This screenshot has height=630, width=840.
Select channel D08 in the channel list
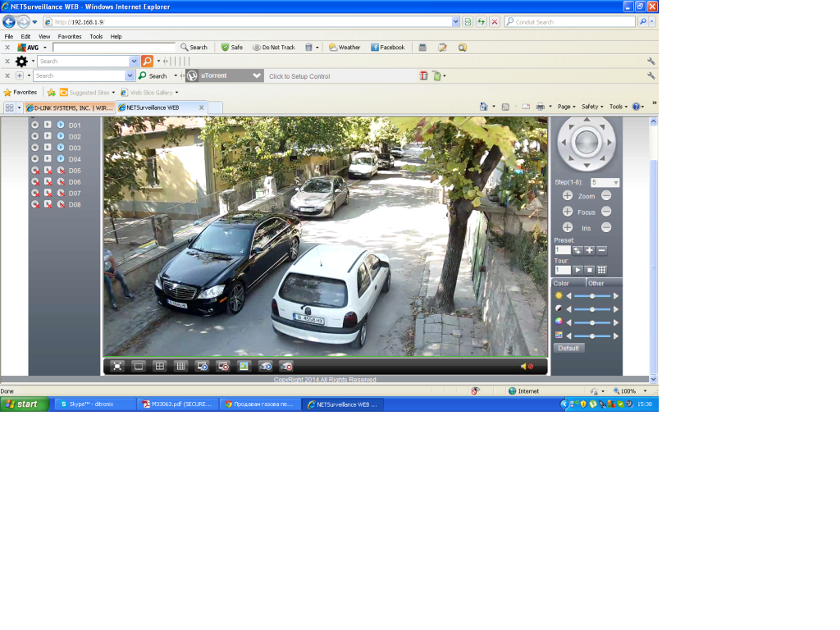[x=75, y=204]
